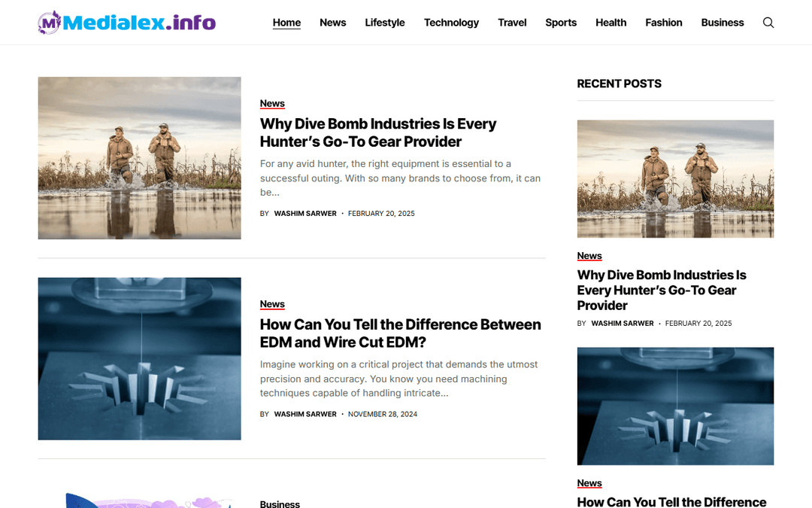Viewport: 812px width, 508px height.
Task: Click News category under sidebar EDM image
Action: (x=589, y=482)
